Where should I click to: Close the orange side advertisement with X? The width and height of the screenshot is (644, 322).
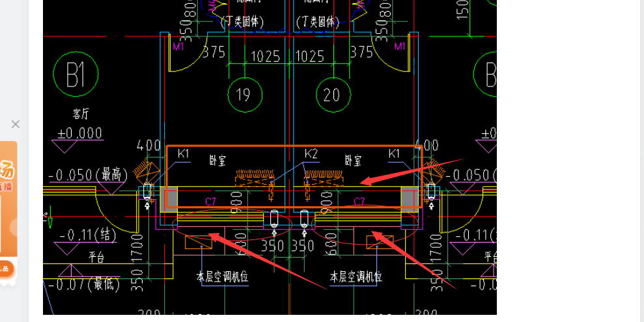16,124
